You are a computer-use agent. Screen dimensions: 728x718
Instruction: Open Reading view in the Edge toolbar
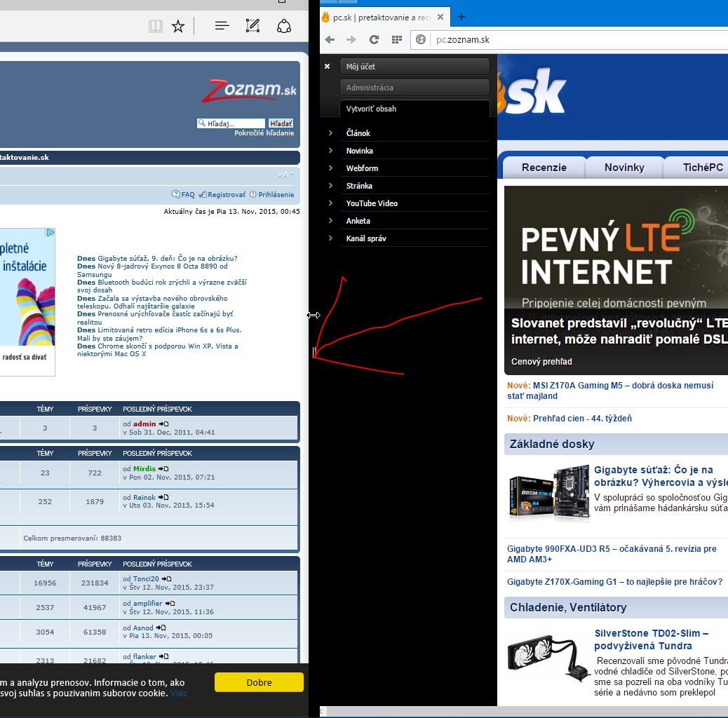(156, 26)
